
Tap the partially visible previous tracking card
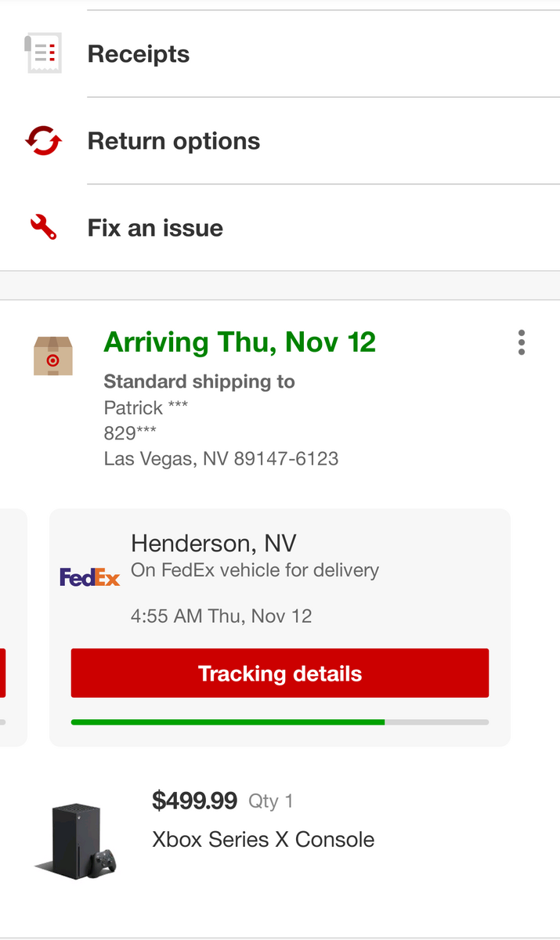click(x=12, y=627)
